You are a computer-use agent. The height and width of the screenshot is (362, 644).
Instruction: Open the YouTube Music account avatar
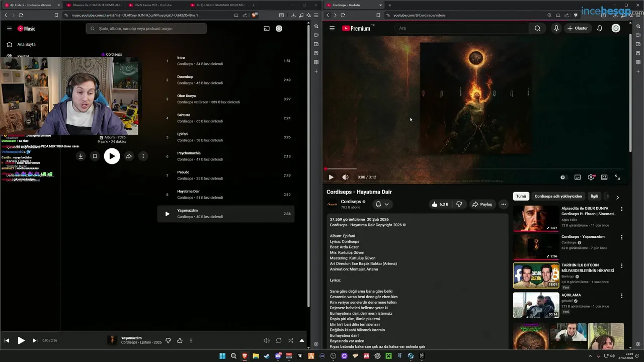[x=279, y=29]
